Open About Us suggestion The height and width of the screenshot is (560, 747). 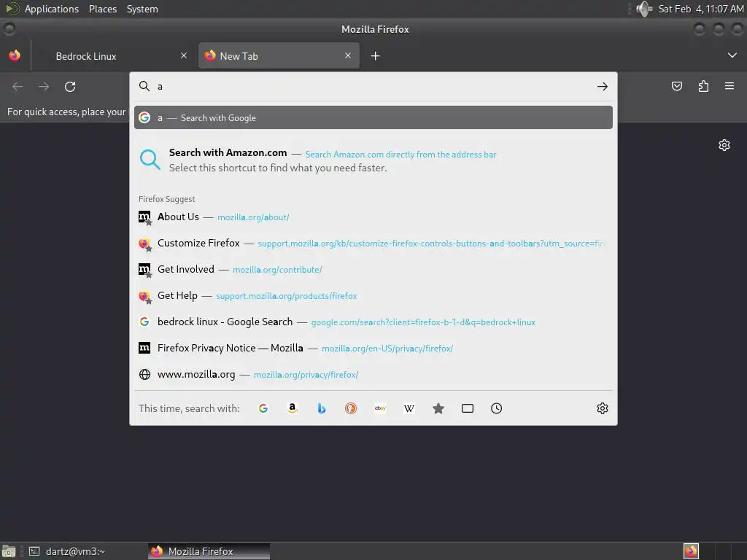(373, 217)
